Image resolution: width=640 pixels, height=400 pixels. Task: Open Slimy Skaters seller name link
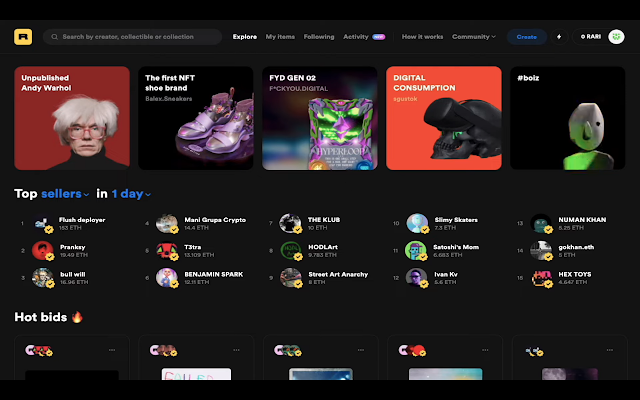coord(456,220)
